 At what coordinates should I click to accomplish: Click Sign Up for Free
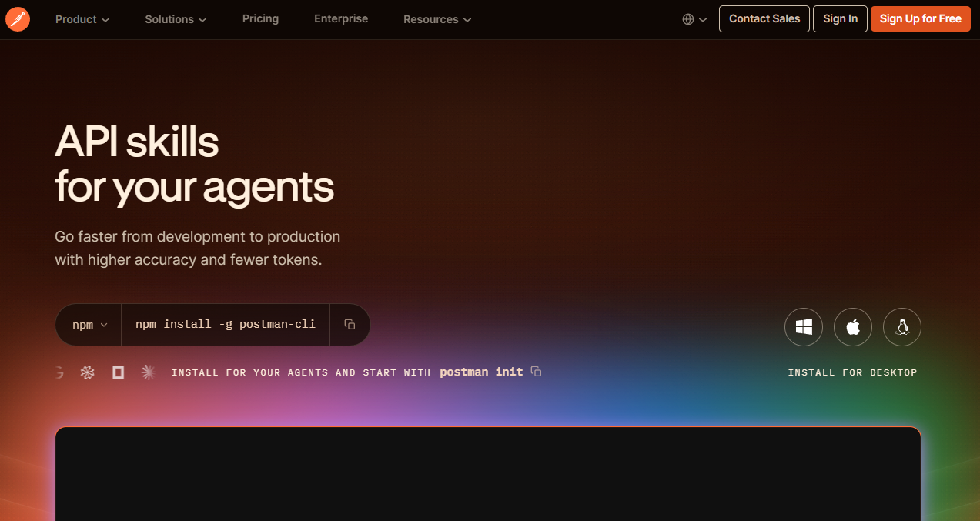click(x=920, y=18)
